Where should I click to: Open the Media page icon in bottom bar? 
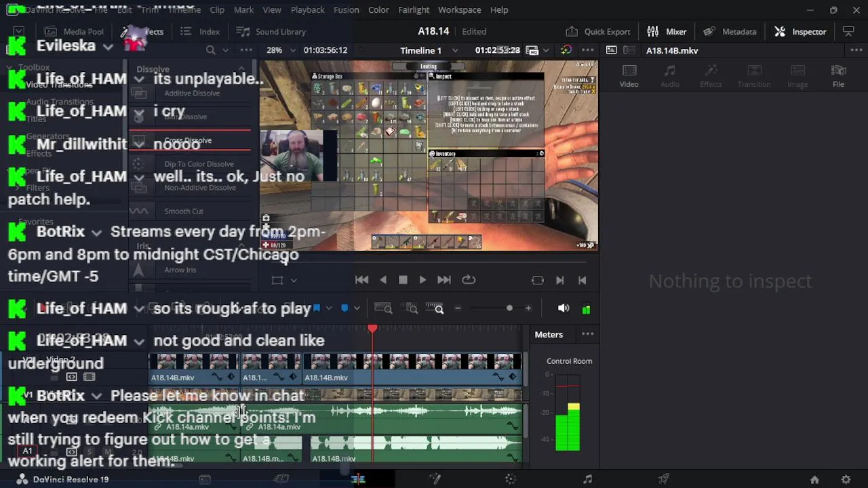(204, 479)
